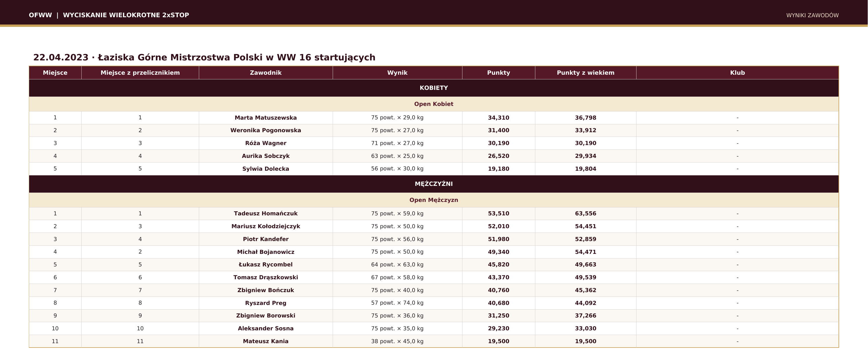Click competitor Zbigniew Borowski
Viewport: 868px width, 356px height.
tap(266, 315)
